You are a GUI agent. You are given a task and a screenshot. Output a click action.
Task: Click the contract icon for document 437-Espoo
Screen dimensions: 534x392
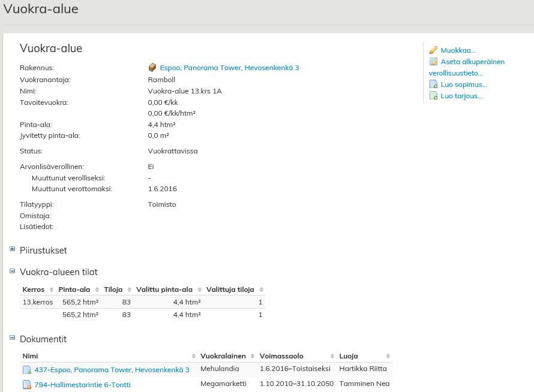27,370
